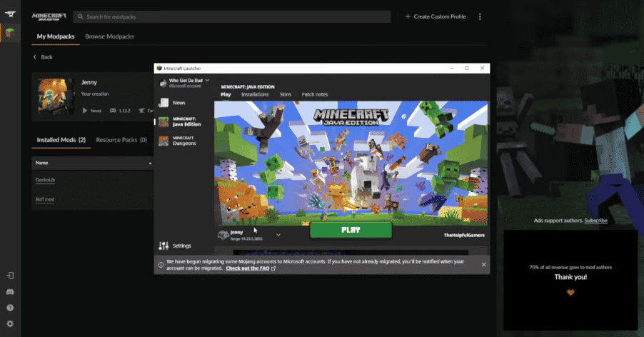The image size is (644, 337).
Task: Open CurseForge settings gear icon
Action: (10, 324)
